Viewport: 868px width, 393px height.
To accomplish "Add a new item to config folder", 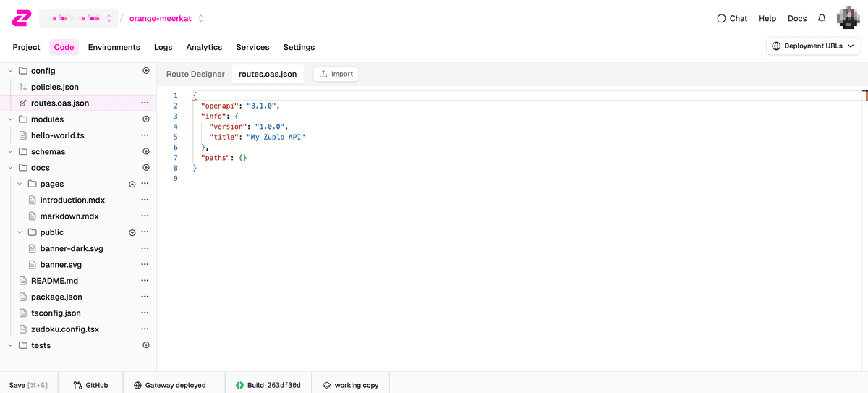I will tap(146, 71).
